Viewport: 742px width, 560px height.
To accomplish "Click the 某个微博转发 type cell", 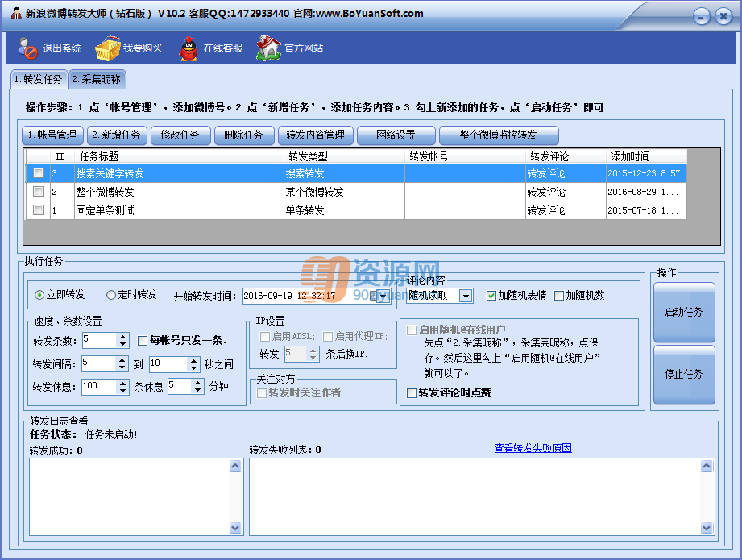I will (345, 192).
